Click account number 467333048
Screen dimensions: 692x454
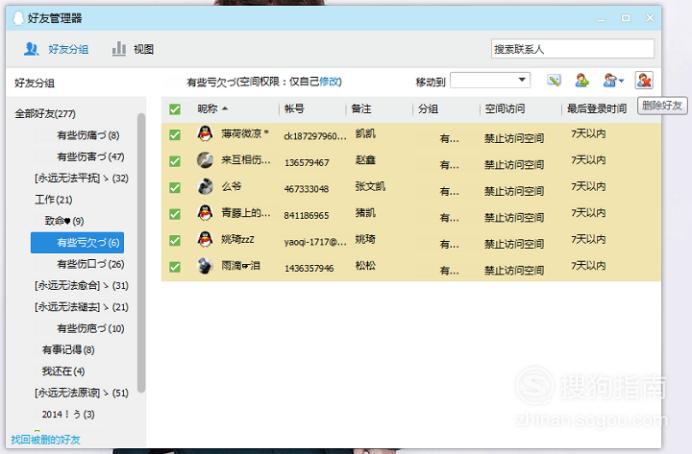307,189
